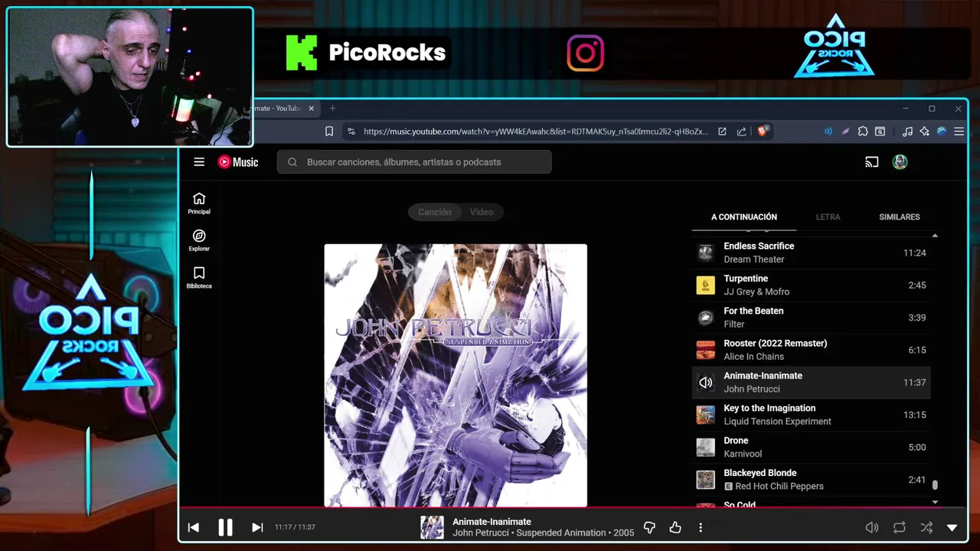Open the YouTube Music hamburger menu
Viewport: 980px width, 551px height.
tap(199, 161)
